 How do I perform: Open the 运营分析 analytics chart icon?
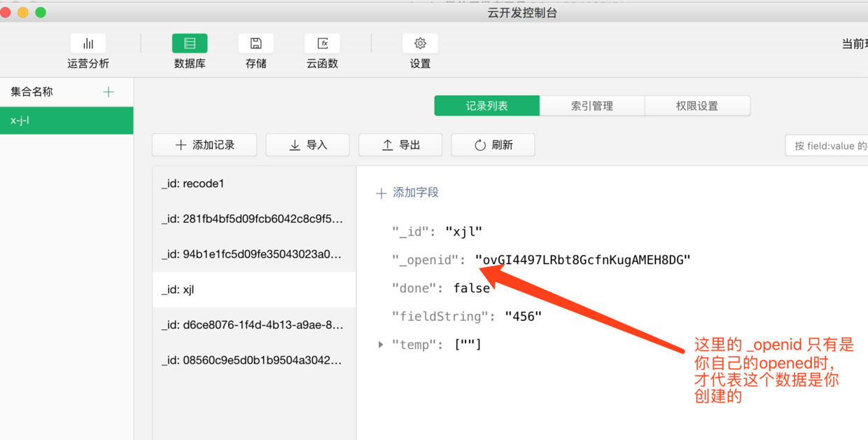[88, 43]
